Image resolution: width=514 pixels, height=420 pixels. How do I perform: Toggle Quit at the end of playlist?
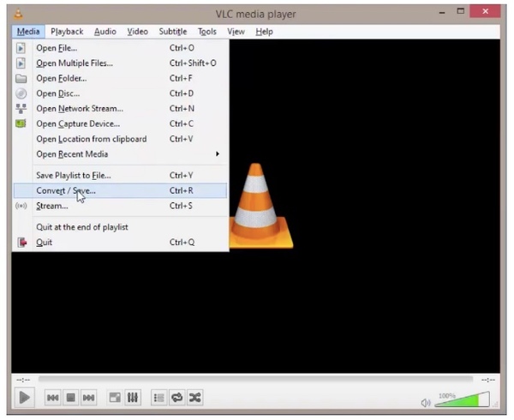pyautogui.click(x=120, y=227)
